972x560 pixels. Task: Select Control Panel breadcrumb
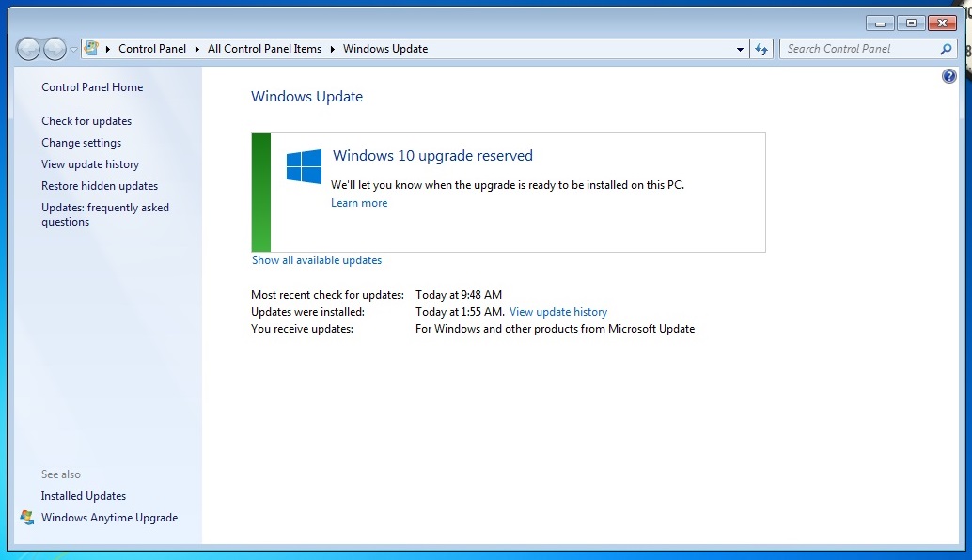(x=152, y=49)
